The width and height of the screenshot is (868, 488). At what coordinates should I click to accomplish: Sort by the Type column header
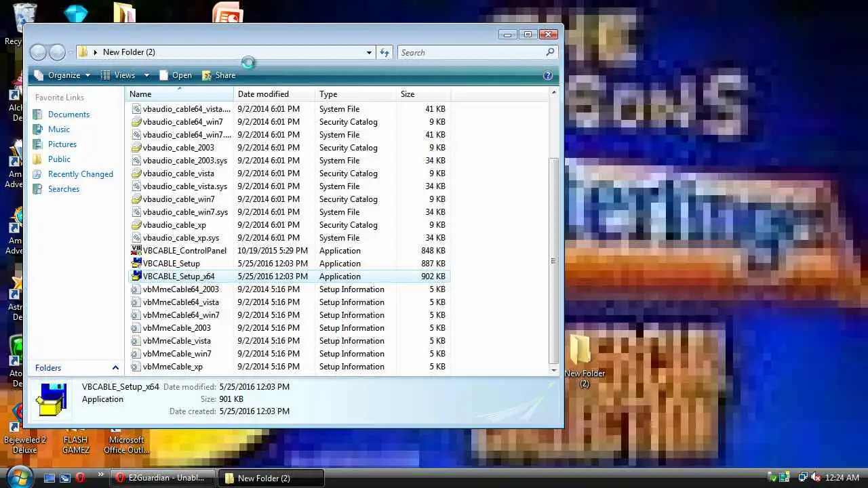pos(355,94)
